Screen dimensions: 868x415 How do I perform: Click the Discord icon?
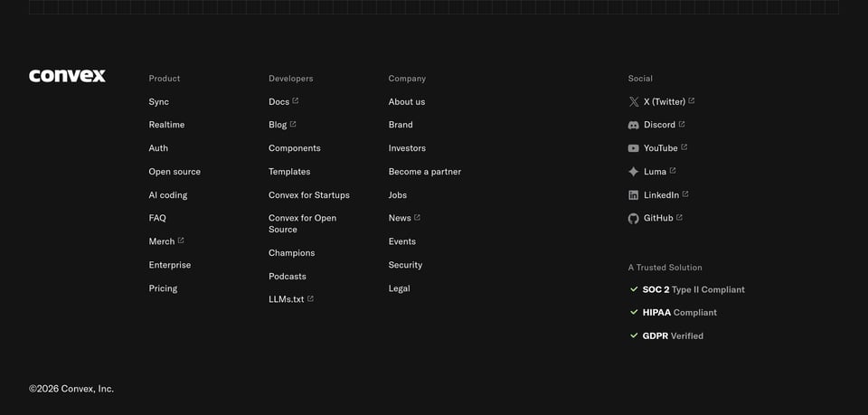634,125
